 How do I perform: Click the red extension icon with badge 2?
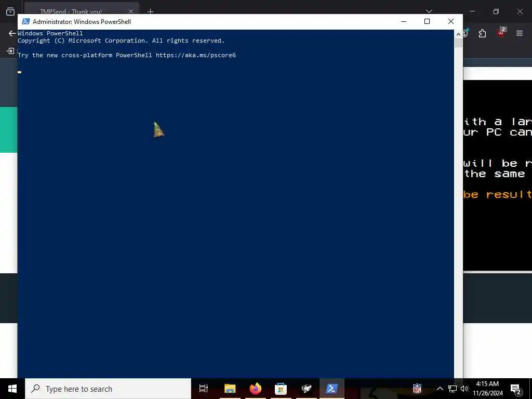click(501, 33)
